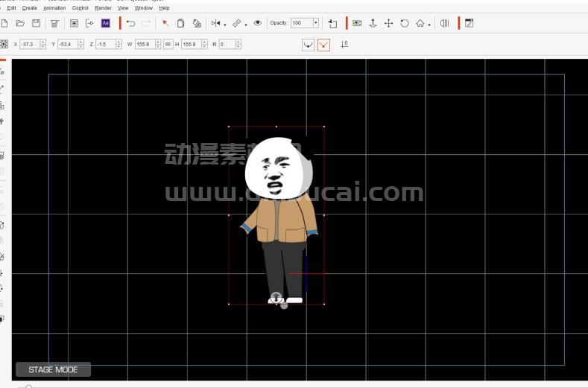The width and height of the screenshot is (588, 388).
Task: Click the flip mirror icon
Action: tap(215, 23)
